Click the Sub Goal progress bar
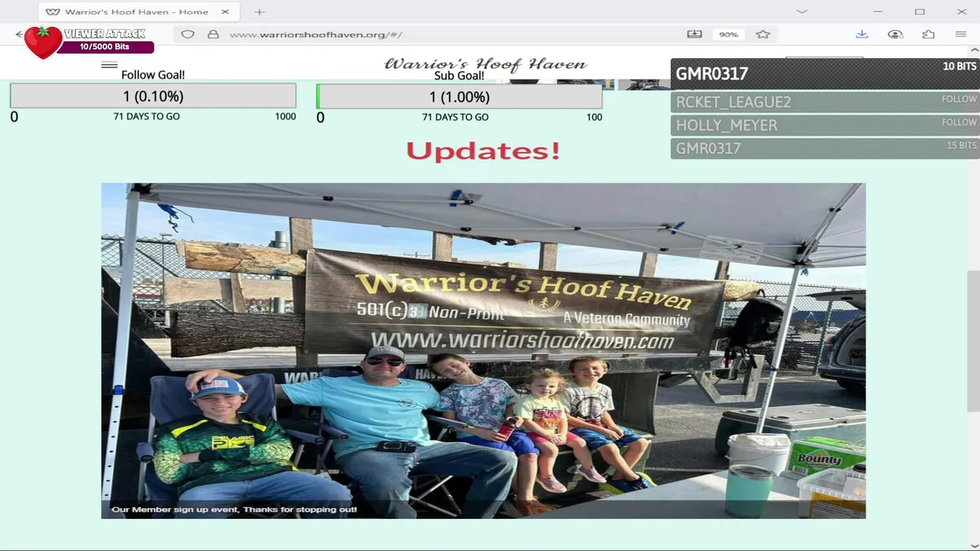This screenshot has width=980, height=551. tap(459, 97)
